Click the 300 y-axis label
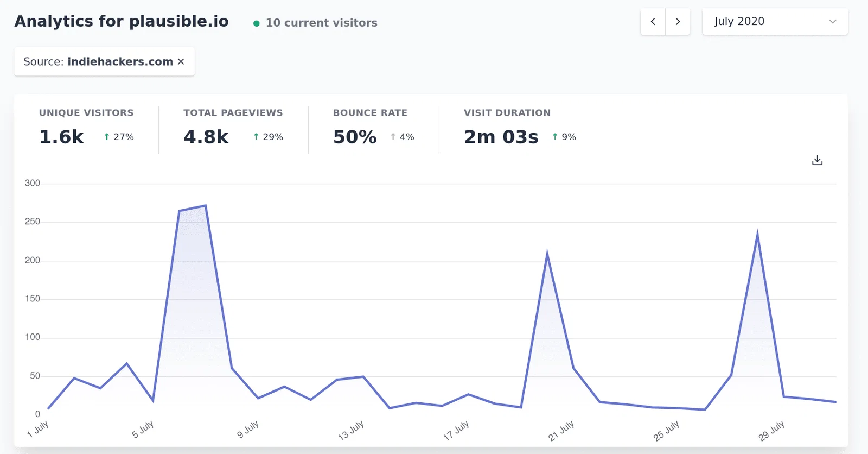The image size is (868, 454). [x=33, y=183]
